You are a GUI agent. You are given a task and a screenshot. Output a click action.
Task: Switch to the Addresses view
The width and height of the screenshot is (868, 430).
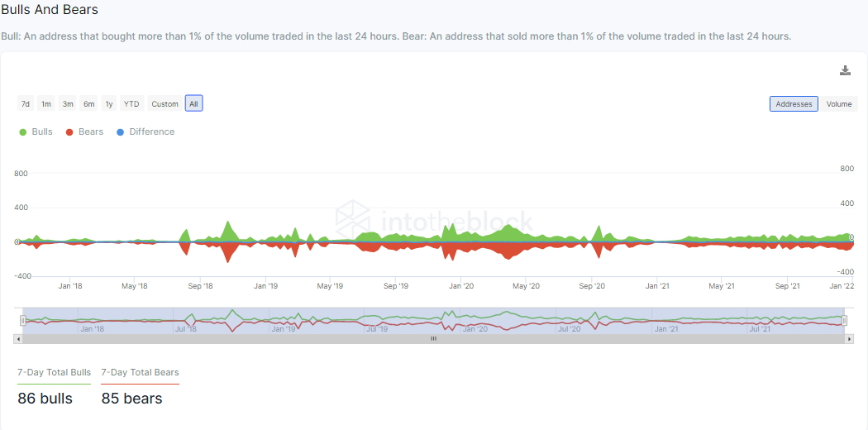(794, 103)
